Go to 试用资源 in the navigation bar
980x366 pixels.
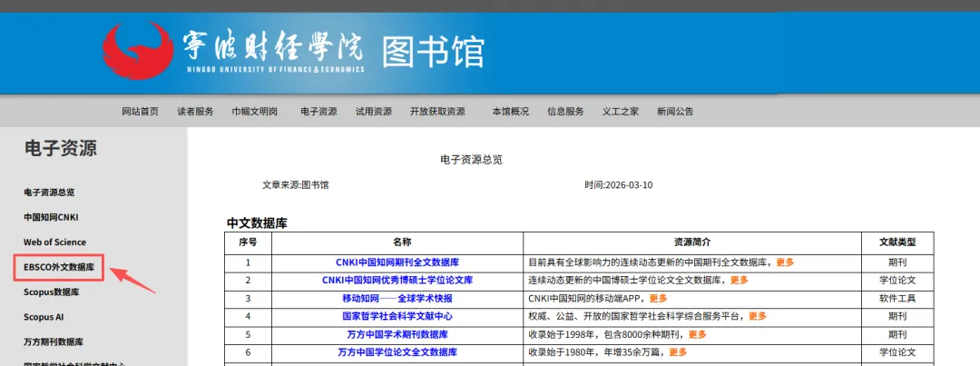click(x=374, y=112)
